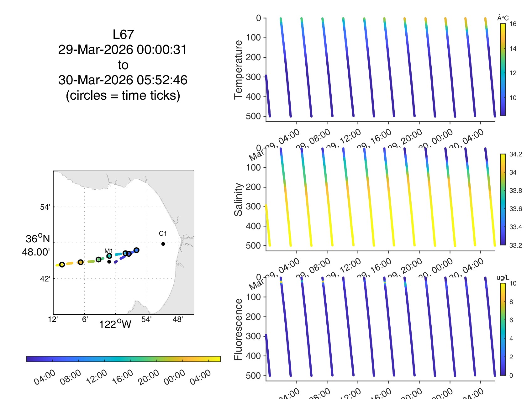Screen dimensions: 532x399
Task: Click the 12:00 tick label on time colorbar
Action: pyautogui.click(x=97, y=377)
